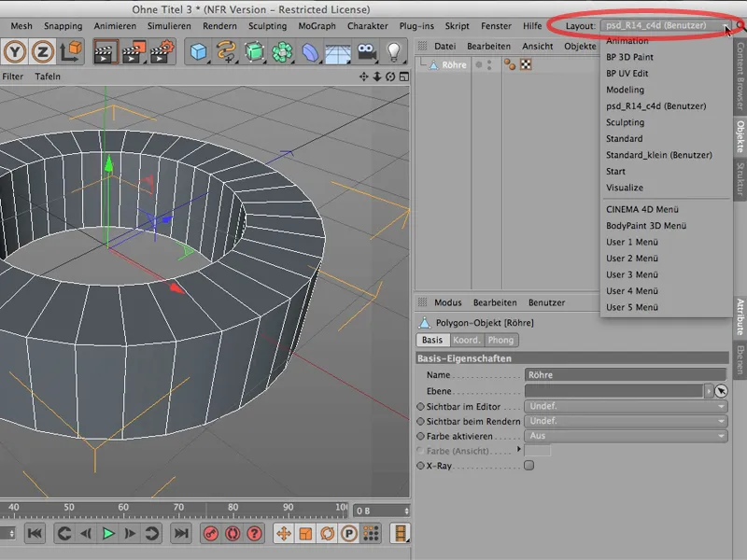Screen dimensions: 747x560
Task: Switch to the Phong attribute tab
Action: 500,340
